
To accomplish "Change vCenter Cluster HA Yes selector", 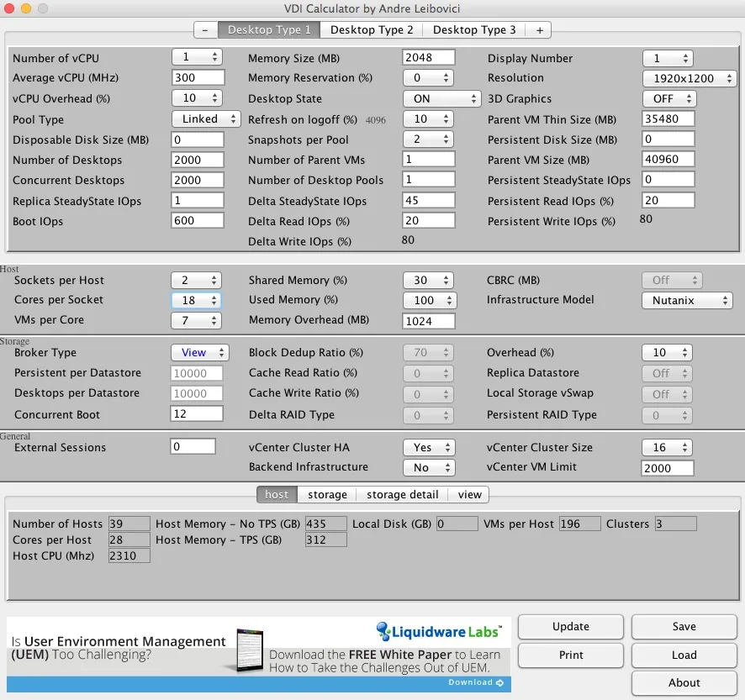I will [429, 447].
